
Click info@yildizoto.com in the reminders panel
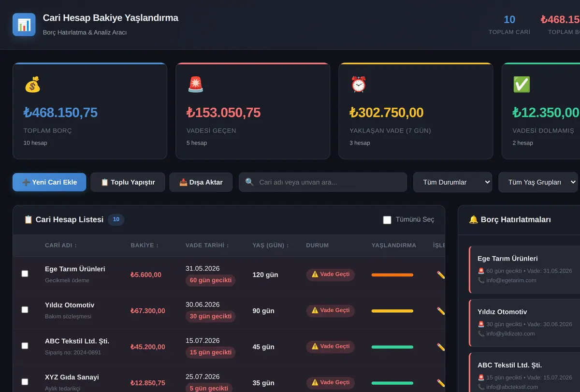click(x=510, y=334)
